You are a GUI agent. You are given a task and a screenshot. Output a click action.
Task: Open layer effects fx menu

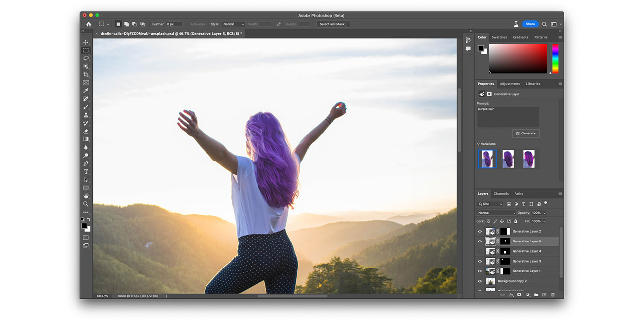click(511, 295)
